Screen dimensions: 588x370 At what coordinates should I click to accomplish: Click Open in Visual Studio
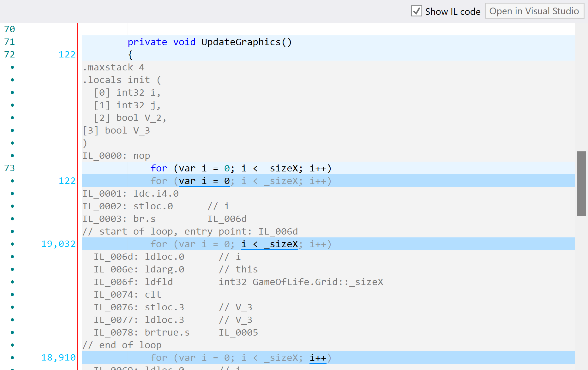(534, 11)
